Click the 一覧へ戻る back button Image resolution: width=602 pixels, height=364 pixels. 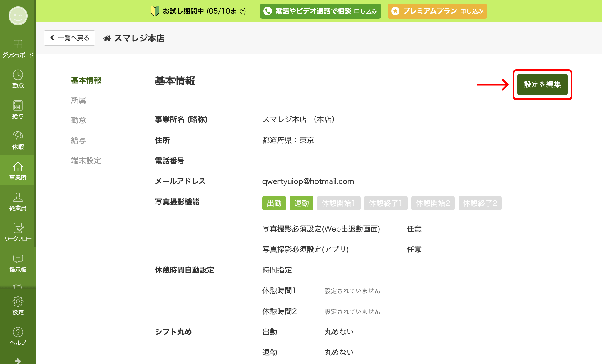pos(69,38)
